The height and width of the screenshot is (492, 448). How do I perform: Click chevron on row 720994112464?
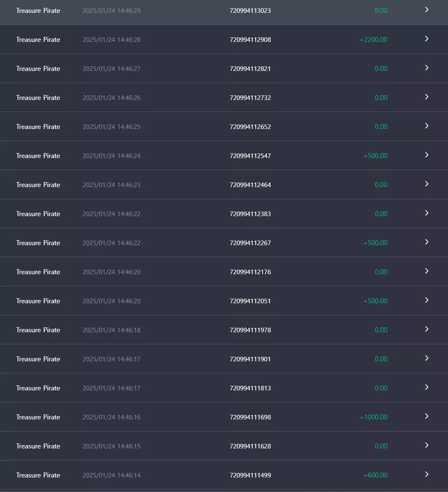pyautogui.click(x=427, y=184)
